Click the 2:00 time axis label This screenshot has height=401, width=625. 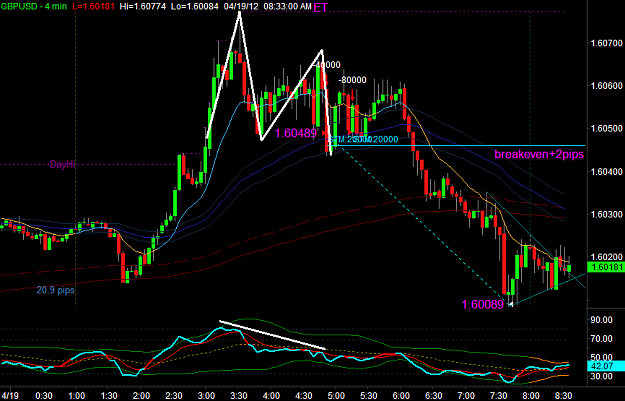[x=141, y=395]
